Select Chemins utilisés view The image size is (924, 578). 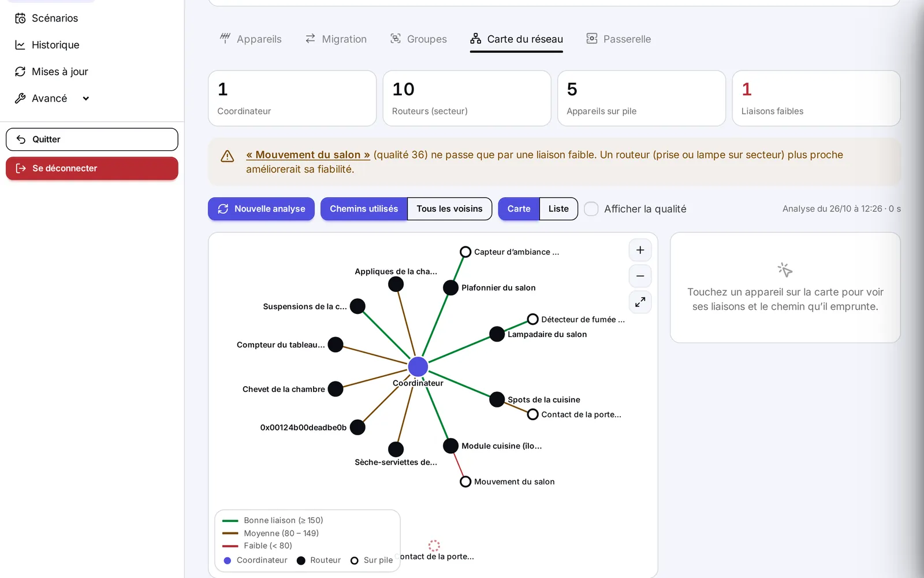point(364,209)
